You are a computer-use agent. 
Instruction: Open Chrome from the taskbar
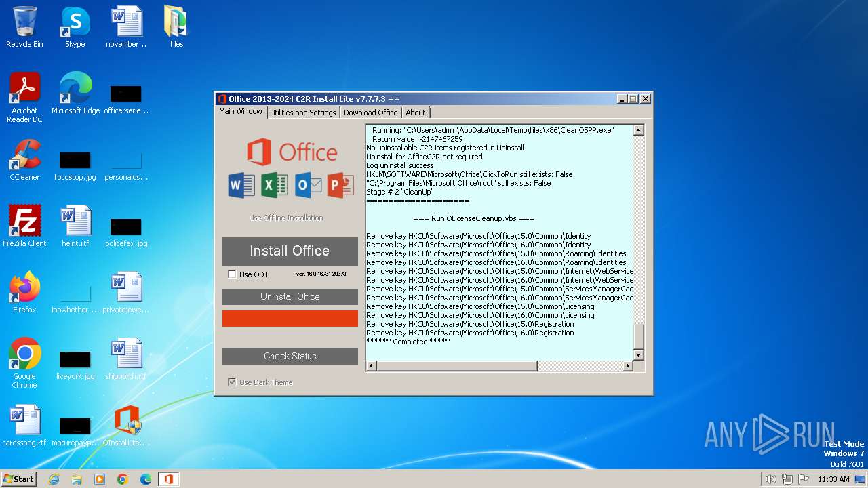123,479
